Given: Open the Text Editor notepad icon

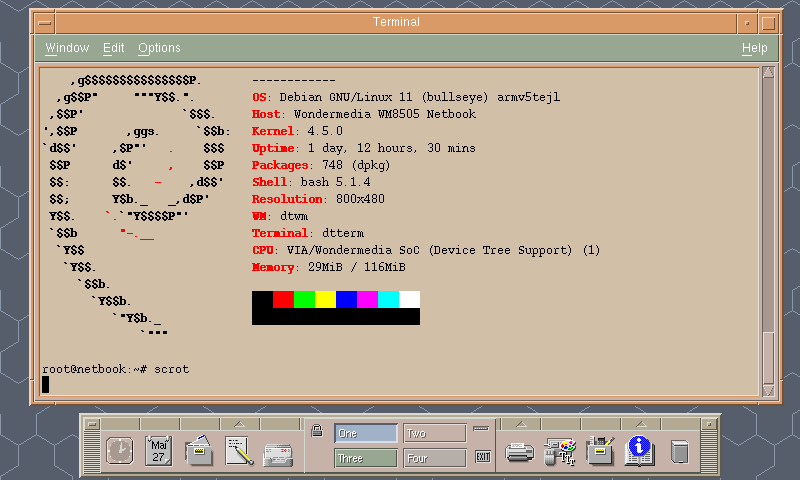Looking at the screenshot, I should [x=239, y=451].
